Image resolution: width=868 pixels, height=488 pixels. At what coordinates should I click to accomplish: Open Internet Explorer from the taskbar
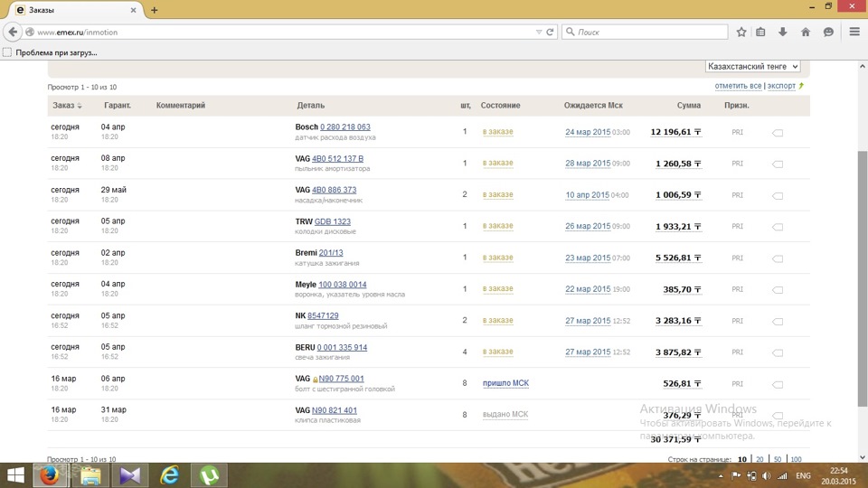tap(170, 476)
